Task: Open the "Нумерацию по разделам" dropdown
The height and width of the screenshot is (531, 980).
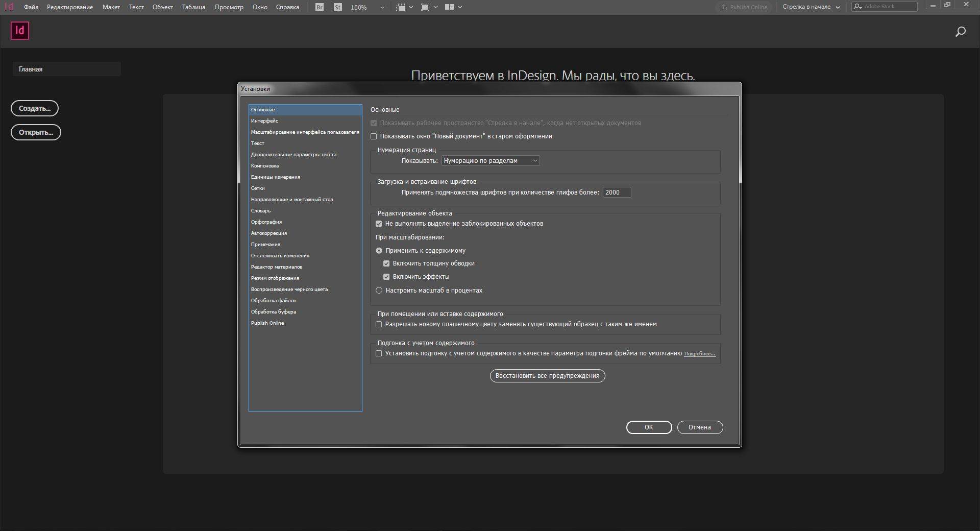Action: (x=490, y=161)
